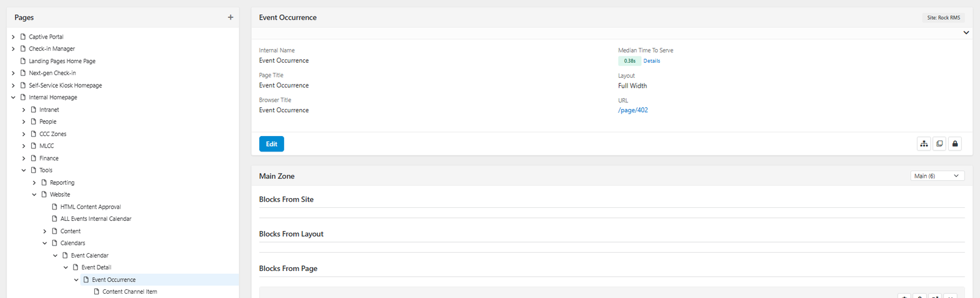Select Landing Pages Home Page tree item
Viewport: 980px width, 298px height.
coord(62,61)
